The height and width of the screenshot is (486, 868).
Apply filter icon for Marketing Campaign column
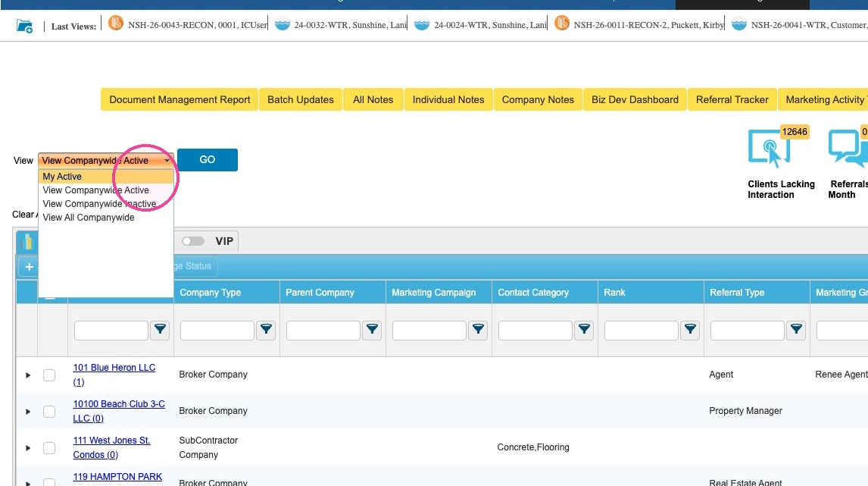click(478, 330)
